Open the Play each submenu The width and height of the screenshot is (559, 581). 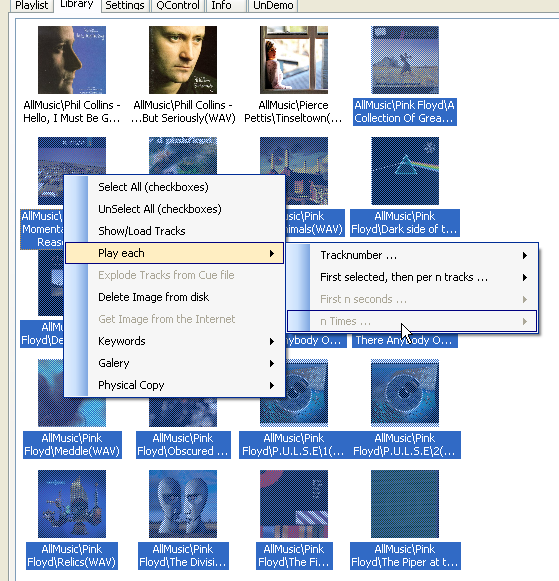pos(174,253)
